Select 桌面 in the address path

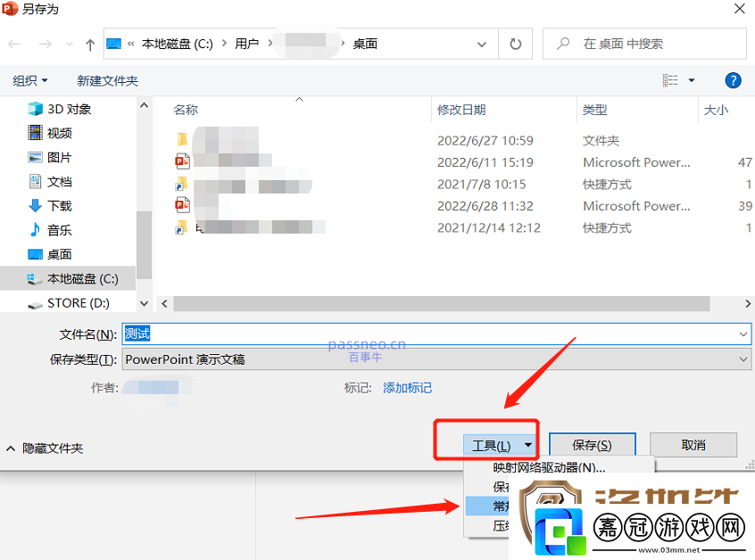click(365, 44)
